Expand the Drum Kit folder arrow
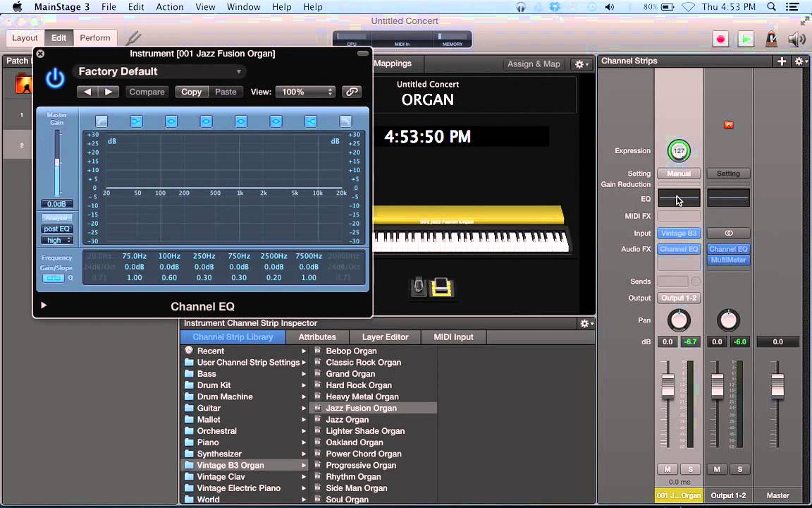 coord(304,385)
